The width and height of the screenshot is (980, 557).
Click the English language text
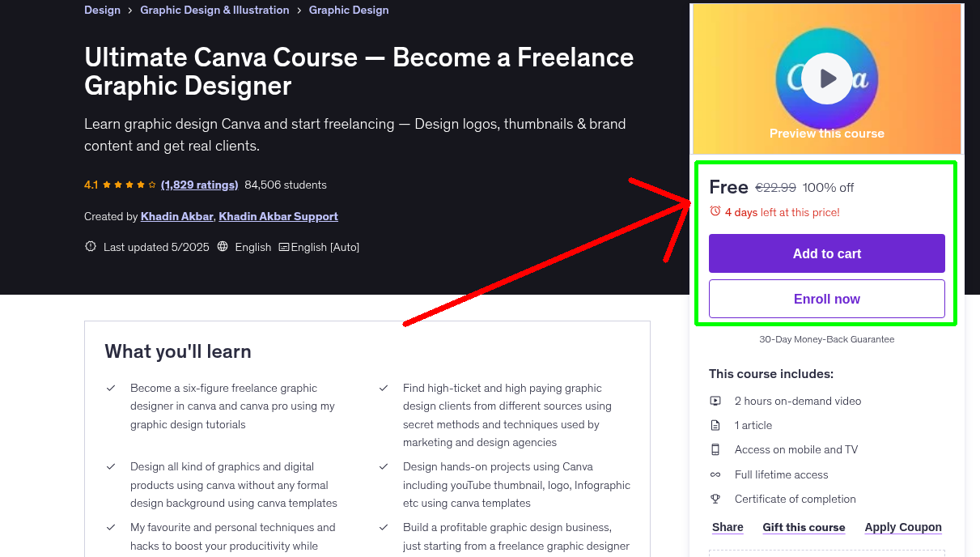coord(253,247)
